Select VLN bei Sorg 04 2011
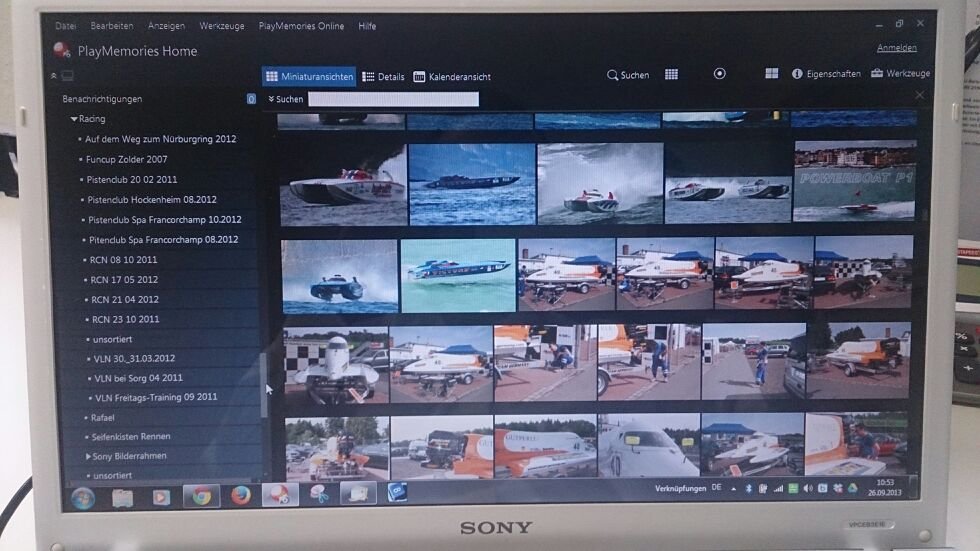This screenshot has width=980, height=551. [139, 377]
